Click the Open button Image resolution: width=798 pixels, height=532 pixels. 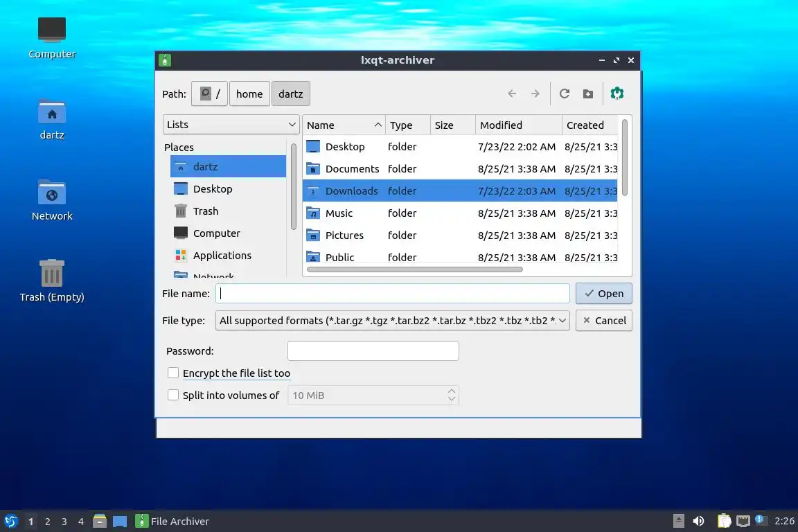pos(603,293)
